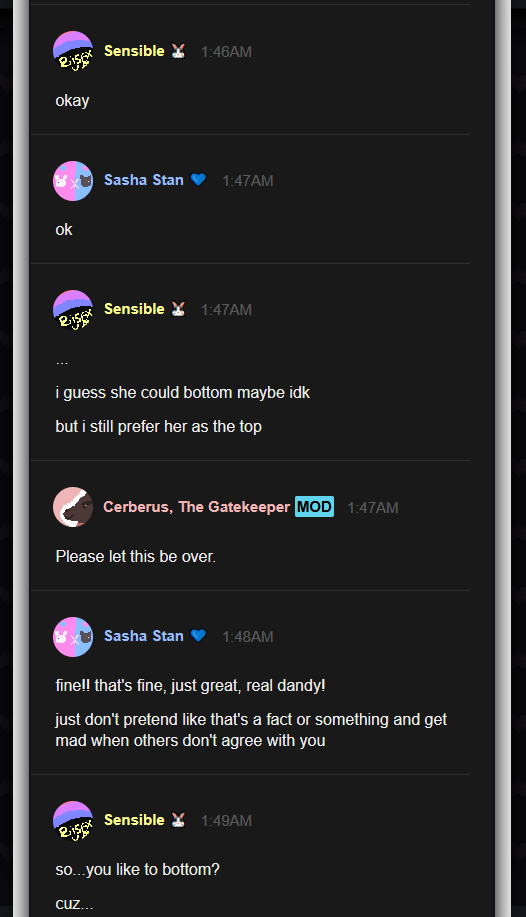
Task: Click the blue heart beside Sasha Stan at 1:48AM
Action: (198, 636)
